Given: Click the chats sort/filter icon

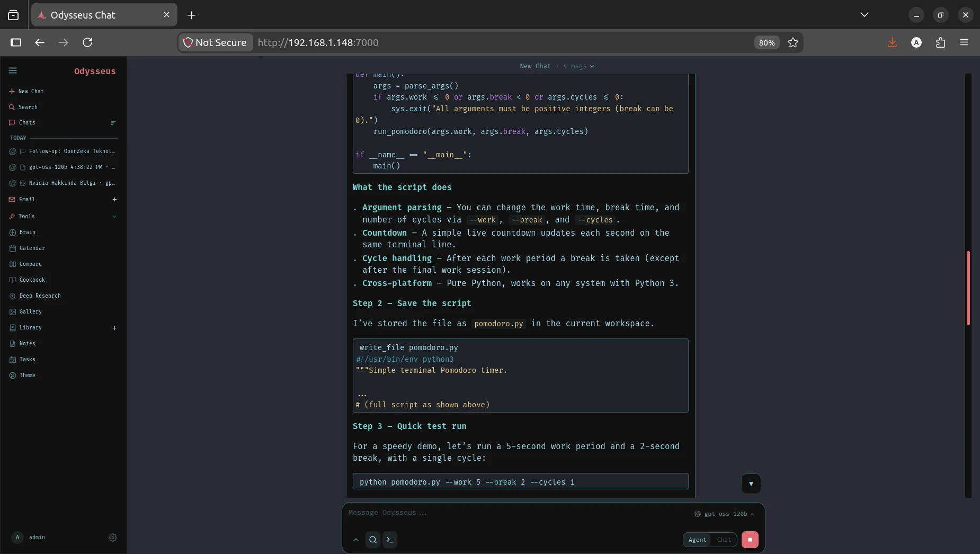Looking at the screenshot, I should [x=113, y=123].
